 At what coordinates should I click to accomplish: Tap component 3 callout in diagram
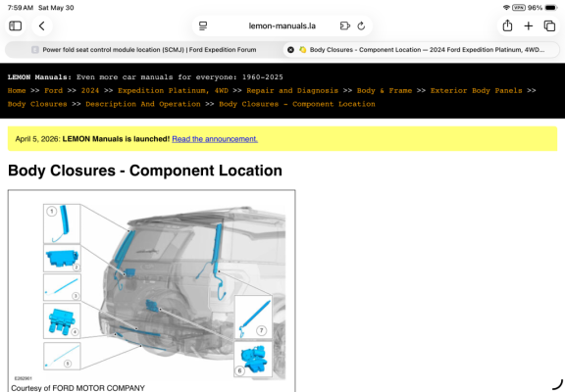tap(62, 287)
